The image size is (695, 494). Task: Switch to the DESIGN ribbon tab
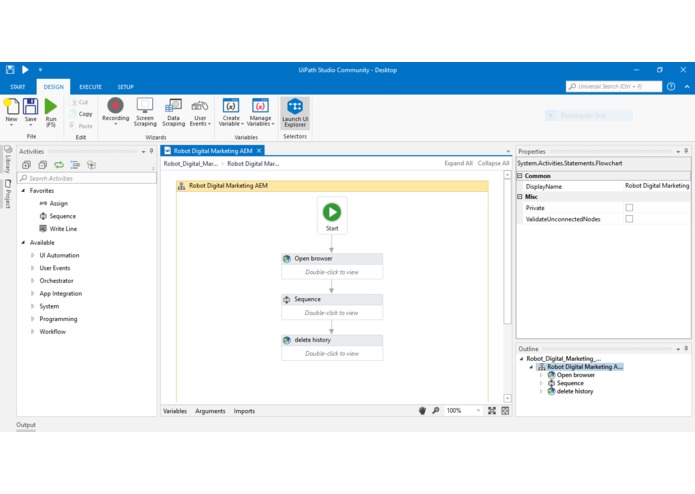(54, 87)
